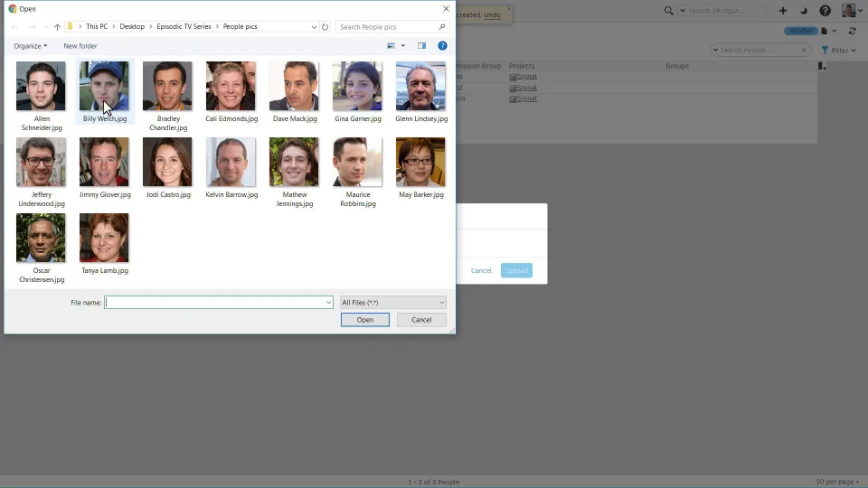Open Shotgun Filter panel

(839, 51)
